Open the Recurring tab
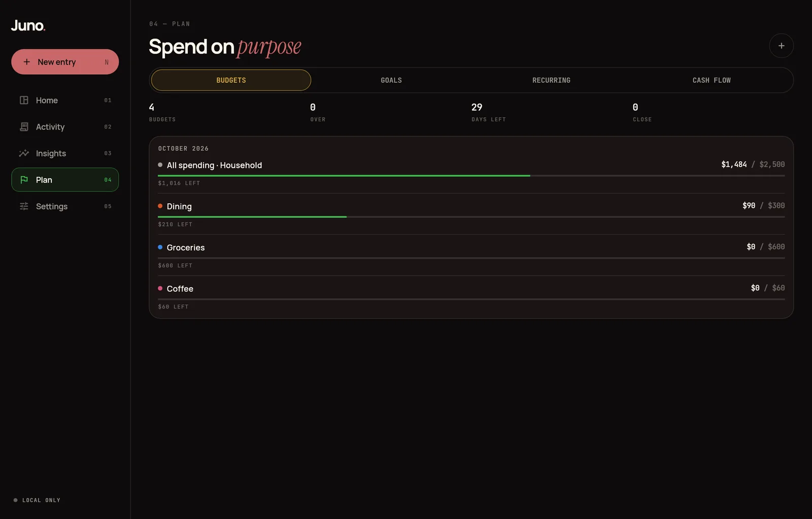This screenshot has width=812, height=519. point(551,80)
